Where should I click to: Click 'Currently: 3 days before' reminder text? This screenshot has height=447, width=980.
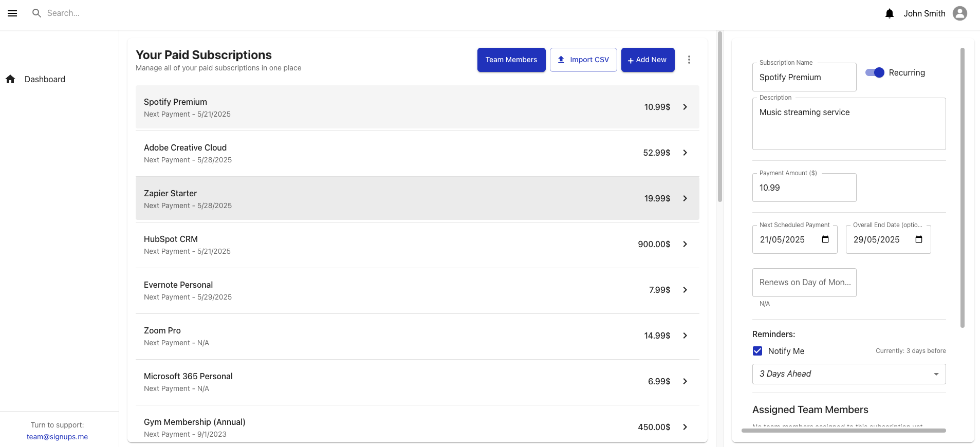pos(911,351)
